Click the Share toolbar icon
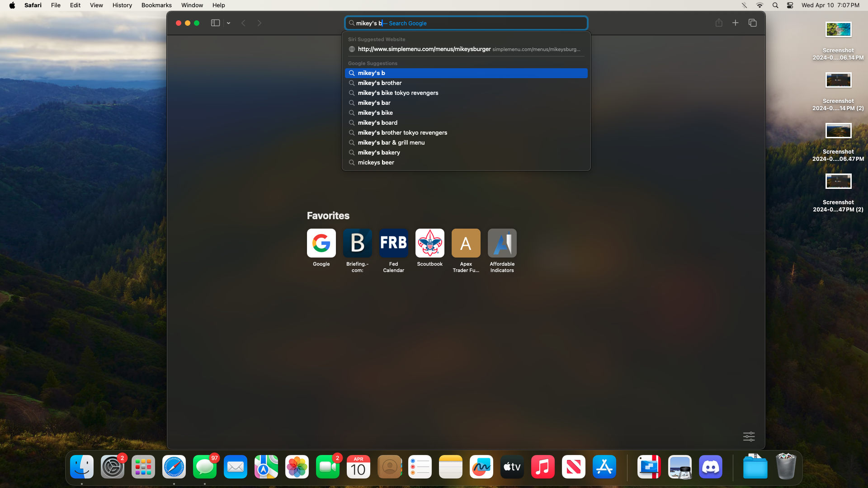This screenshot has height=488, width=868. [719, 23]
